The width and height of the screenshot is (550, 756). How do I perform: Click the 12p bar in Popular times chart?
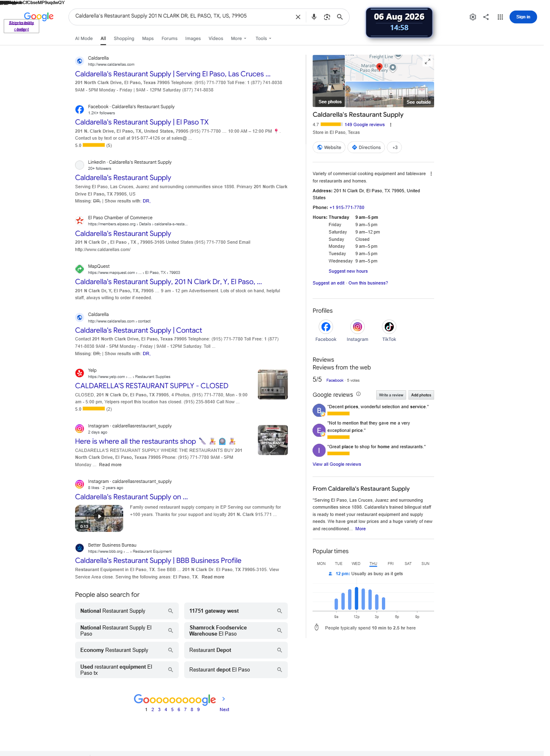[357, 598]
